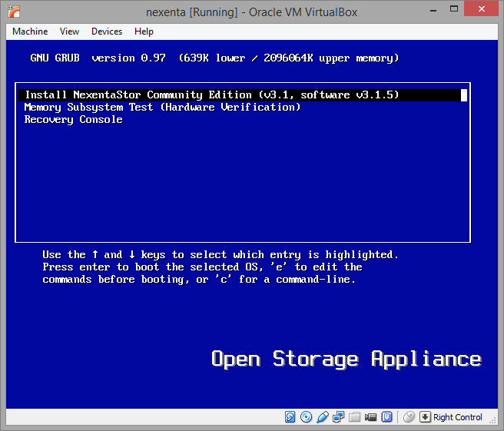Click the optical disc status icon
504x431 pixels.
coord(306,417)
